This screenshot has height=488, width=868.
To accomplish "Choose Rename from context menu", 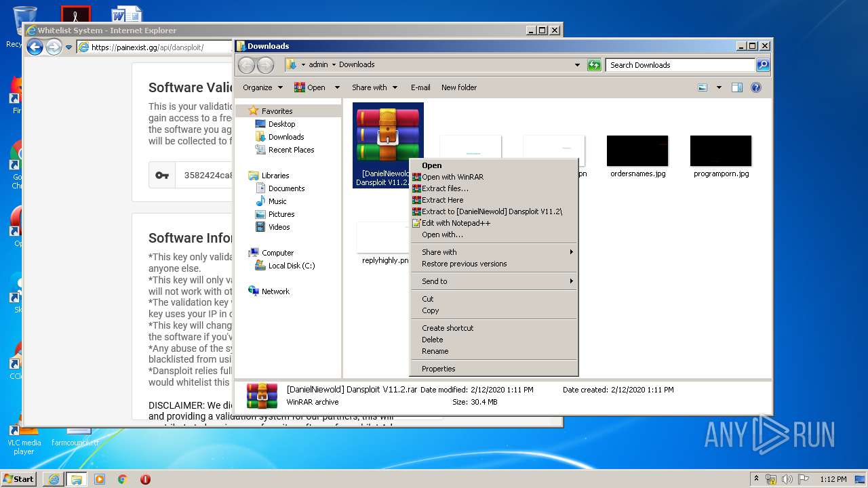I will click(494, 351).
